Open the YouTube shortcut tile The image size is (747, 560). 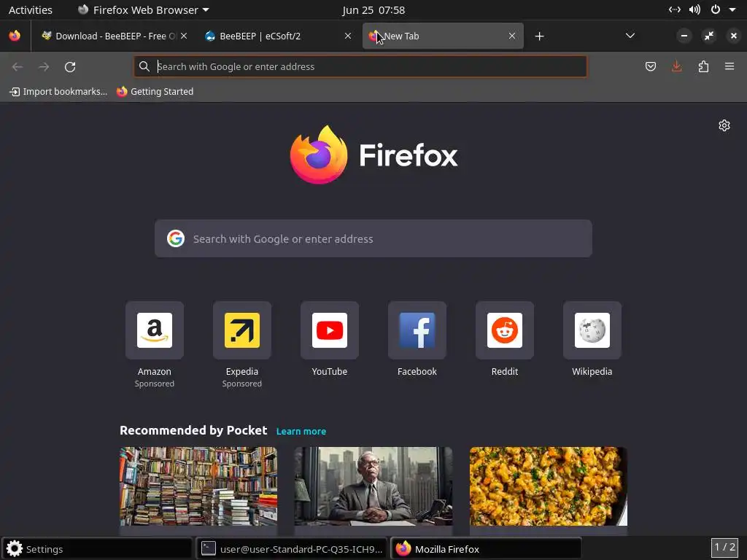click(x=330, y=330)
